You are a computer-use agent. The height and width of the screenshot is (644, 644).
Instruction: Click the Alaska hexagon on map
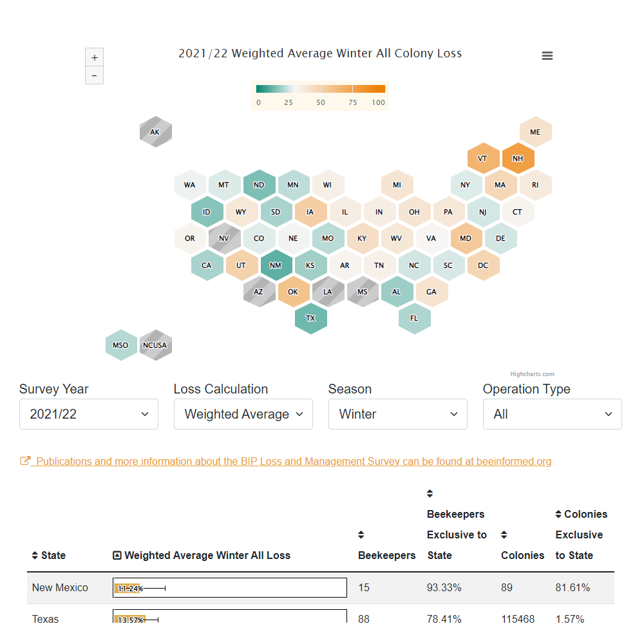pos(155,132)
